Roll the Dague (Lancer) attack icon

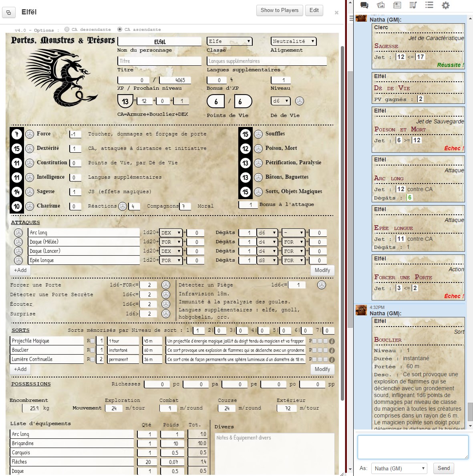click(18, 251)
